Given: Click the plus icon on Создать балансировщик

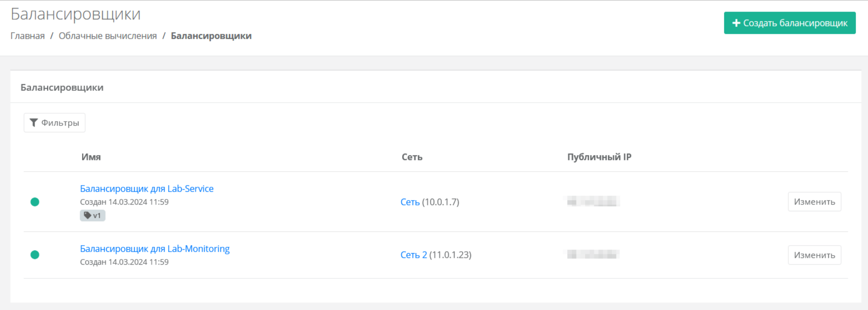Looking at the screenshot, I should pyautogui.click(x=736, y=23).
